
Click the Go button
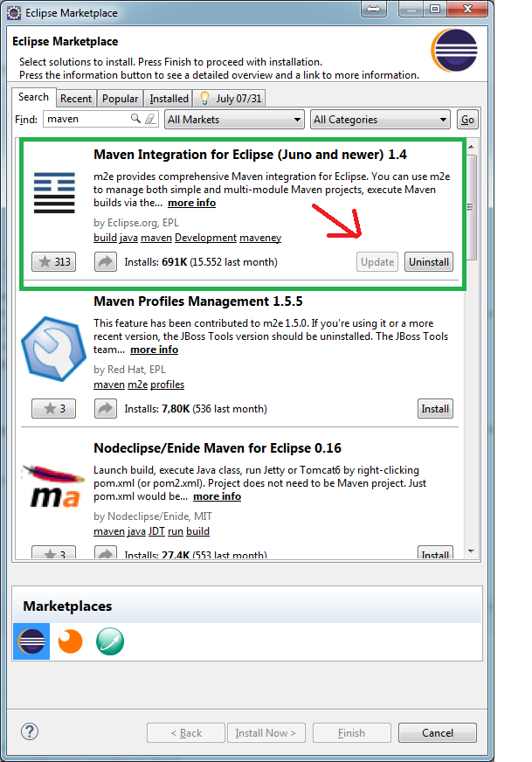pos(468,120)
